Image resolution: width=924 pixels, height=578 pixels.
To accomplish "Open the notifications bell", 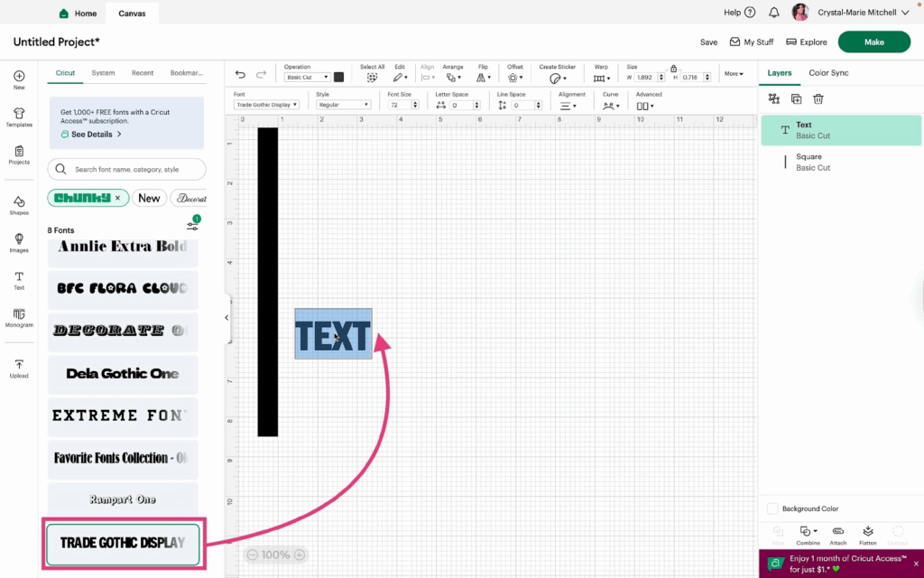I will [x=774, y=13].
